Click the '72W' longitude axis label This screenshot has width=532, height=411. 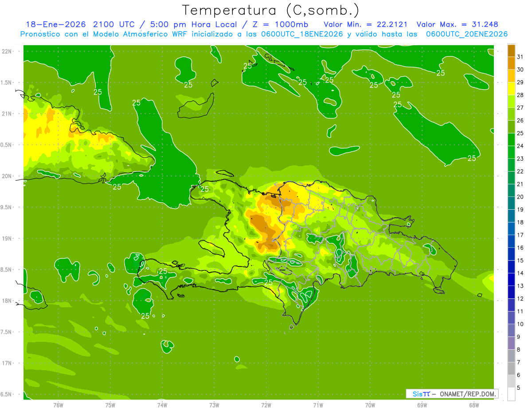(x=266, y=405)
